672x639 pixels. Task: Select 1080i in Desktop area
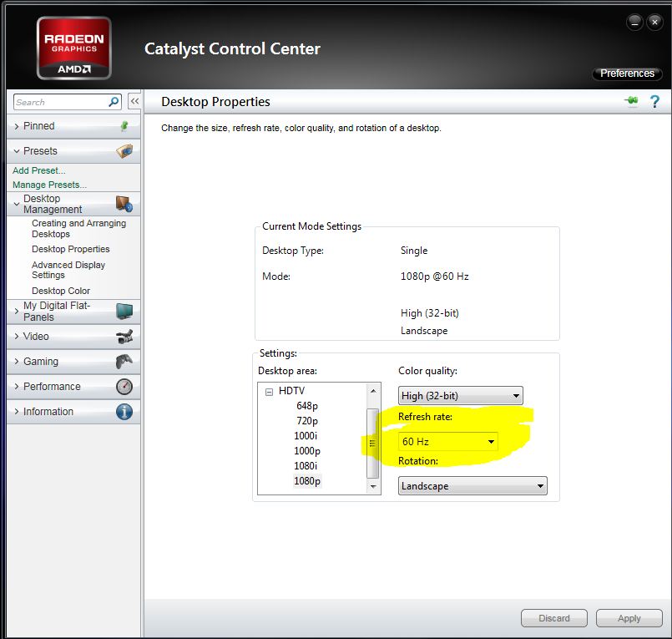[306, 466]
